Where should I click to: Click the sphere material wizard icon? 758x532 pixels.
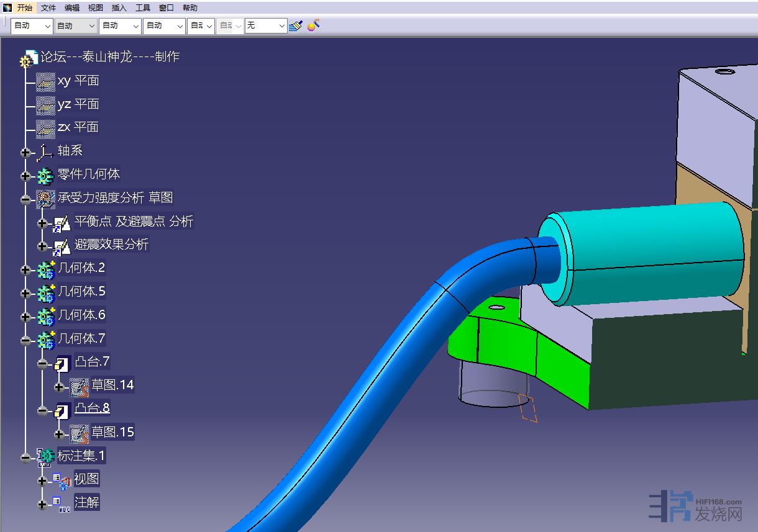click(313, 25)
